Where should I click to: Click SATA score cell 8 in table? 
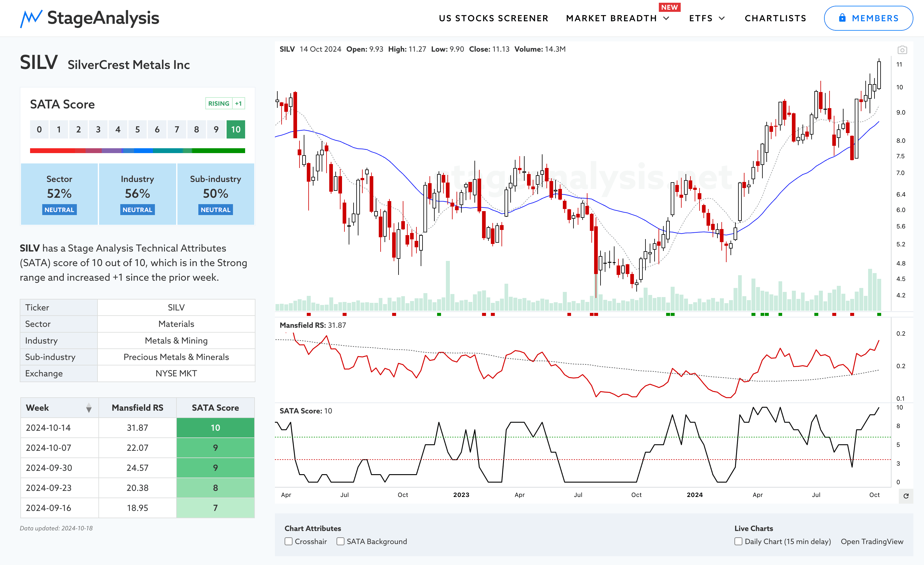(215, 488)
